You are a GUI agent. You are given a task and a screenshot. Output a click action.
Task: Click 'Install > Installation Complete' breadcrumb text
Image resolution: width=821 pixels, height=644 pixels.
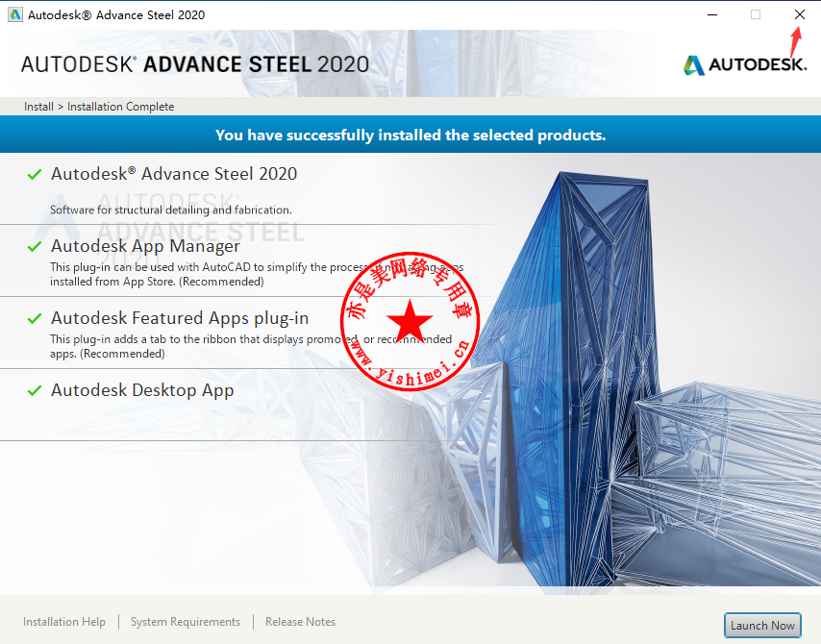click(x=99, y=107)
